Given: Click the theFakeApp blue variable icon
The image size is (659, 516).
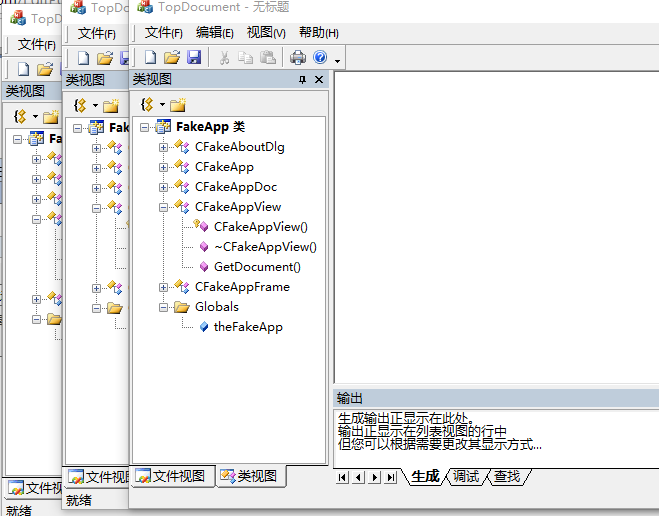Looking at the screenshot, I should coord(204,327).
